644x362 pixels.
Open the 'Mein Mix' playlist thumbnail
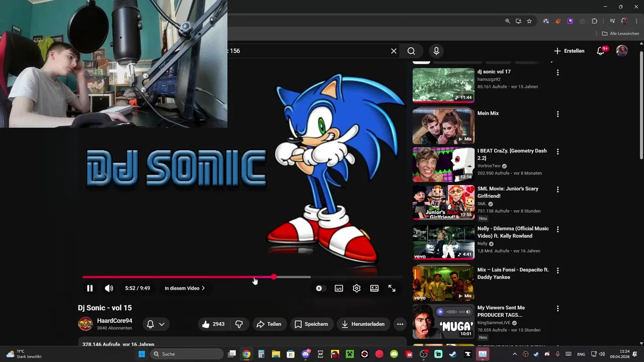pos(443,127)
